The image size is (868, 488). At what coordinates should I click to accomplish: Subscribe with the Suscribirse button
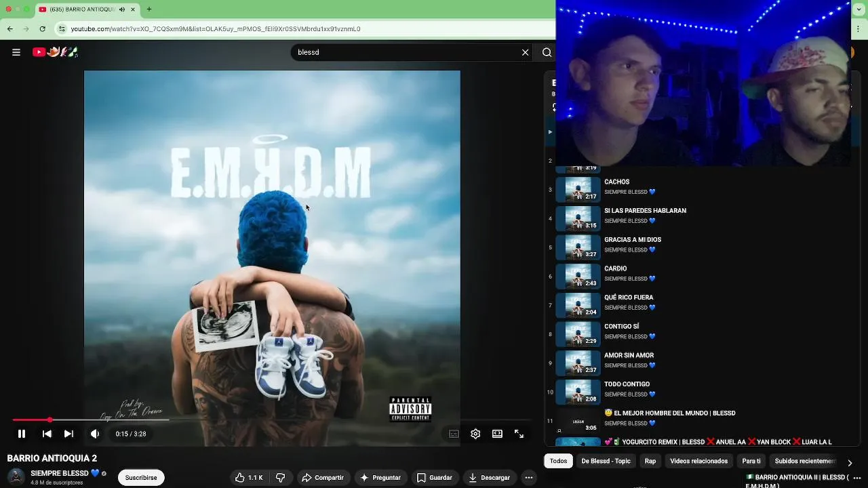point(141,478)
